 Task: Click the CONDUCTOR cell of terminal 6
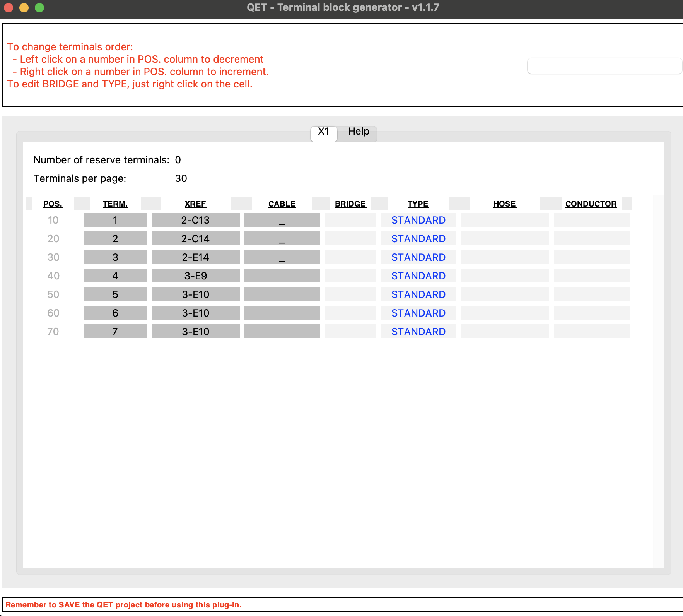pyautogui.click(x=591, y=313)
